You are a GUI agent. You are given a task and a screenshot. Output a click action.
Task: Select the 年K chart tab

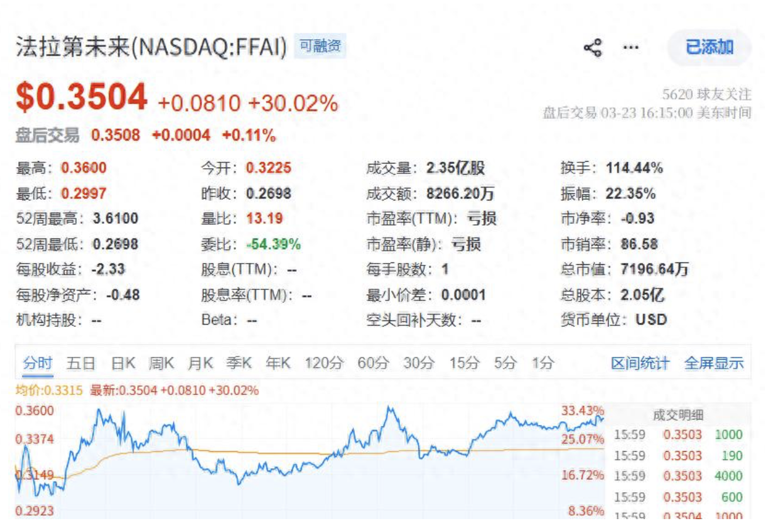(278, 363)
